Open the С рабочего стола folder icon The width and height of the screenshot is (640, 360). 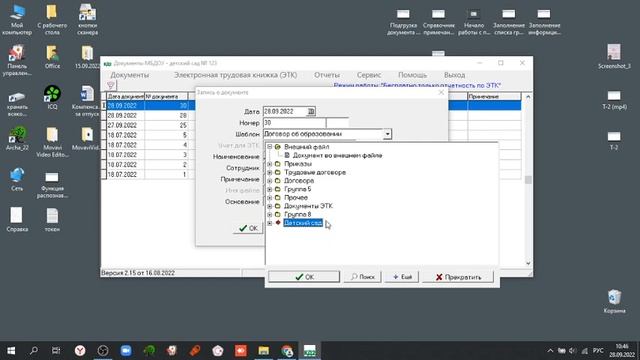click(x=52, y=20)
